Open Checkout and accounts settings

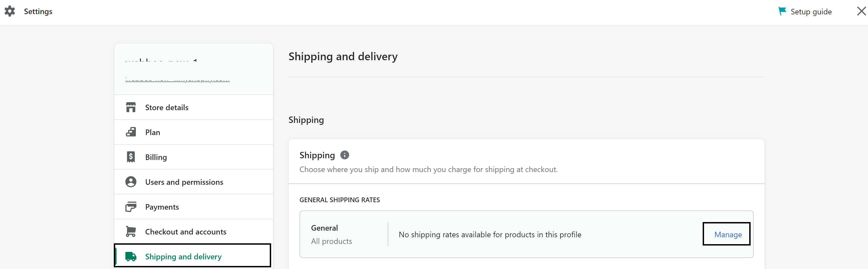186,232
